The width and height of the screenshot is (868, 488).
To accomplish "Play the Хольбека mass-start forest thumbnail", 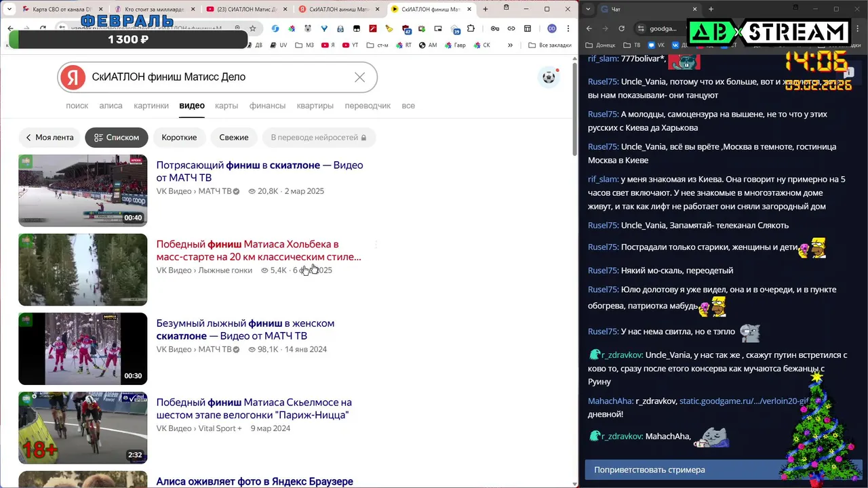I will click(x=83, y=270).
